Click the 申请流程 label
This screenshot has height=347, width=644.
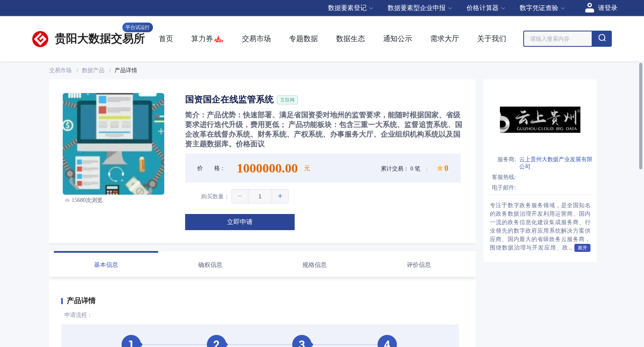(x=78, y=315)
